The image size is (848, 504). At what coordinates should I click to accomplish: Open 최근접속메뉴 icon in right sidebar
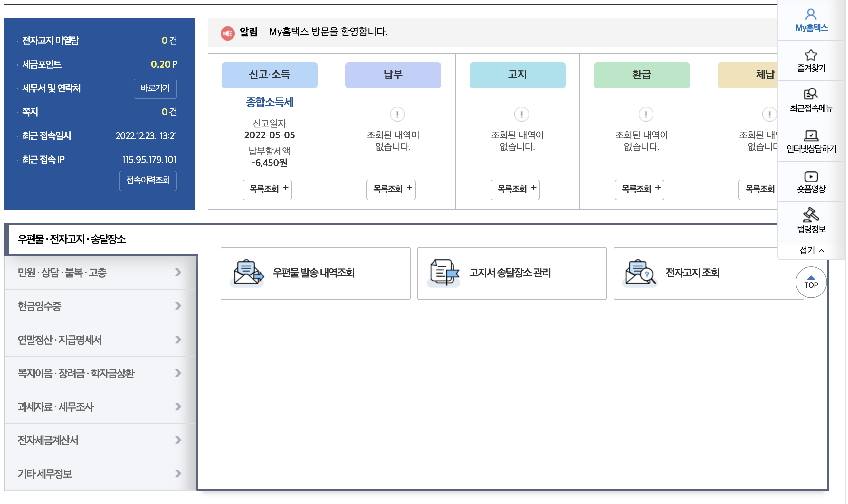tap(811, 94)
